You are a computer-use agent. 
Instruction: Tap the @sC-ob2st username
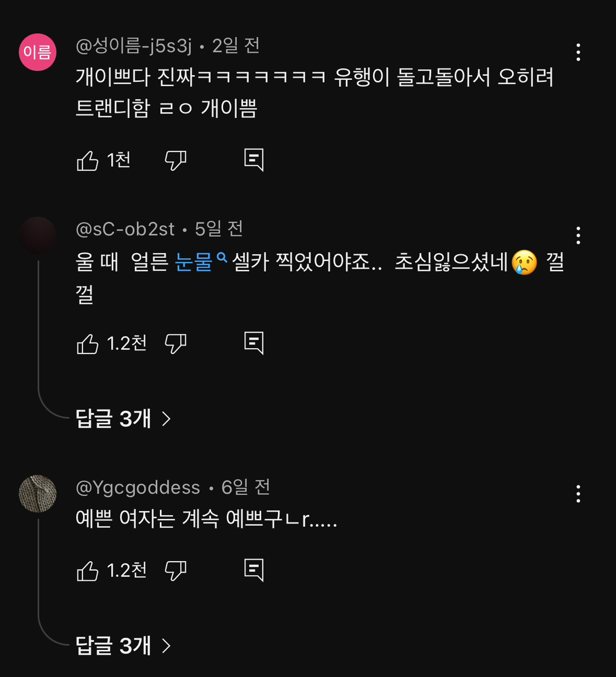pyautogui.click(x=125, y=229)
